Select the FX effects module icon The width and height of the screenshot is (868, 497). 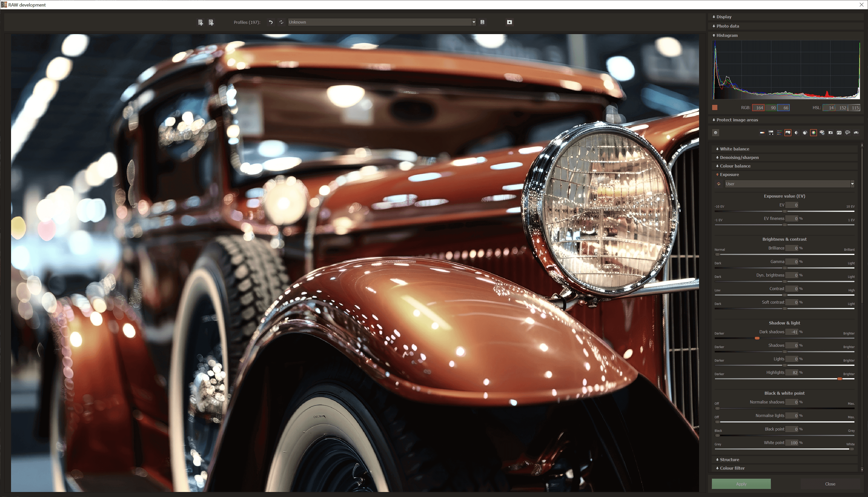[x=839, y=133]
